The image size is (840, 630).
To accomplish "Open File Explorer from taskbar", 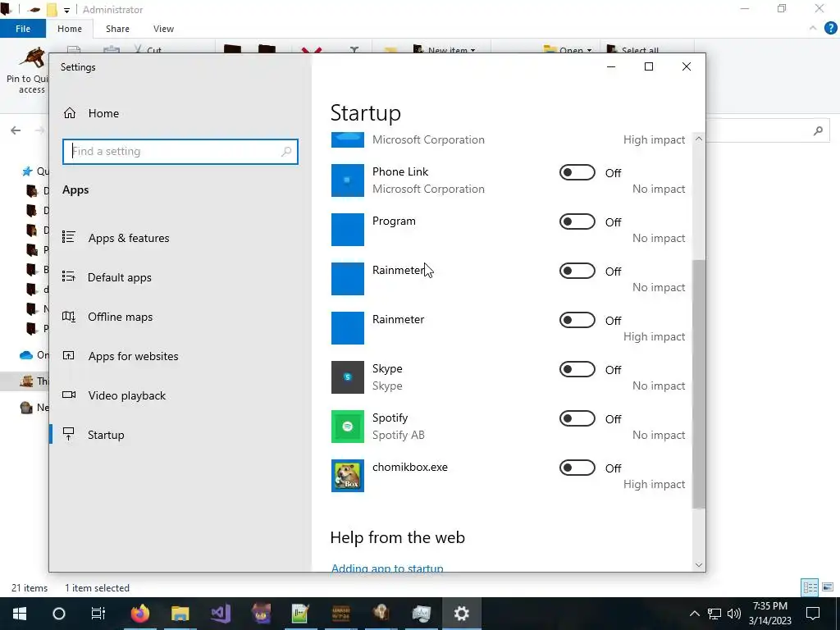I will pyautogui.click(x=180, y=614).
